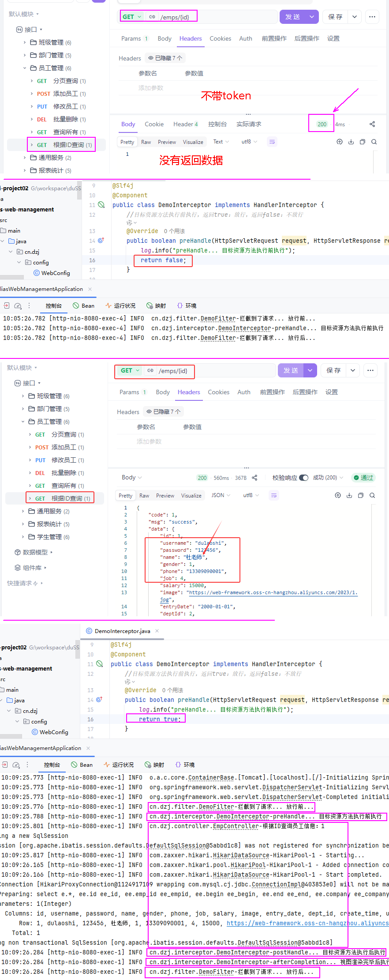Click the share icon beside the 367B size
This screenshot has width=389, height=980.
(x=254, y=478)
